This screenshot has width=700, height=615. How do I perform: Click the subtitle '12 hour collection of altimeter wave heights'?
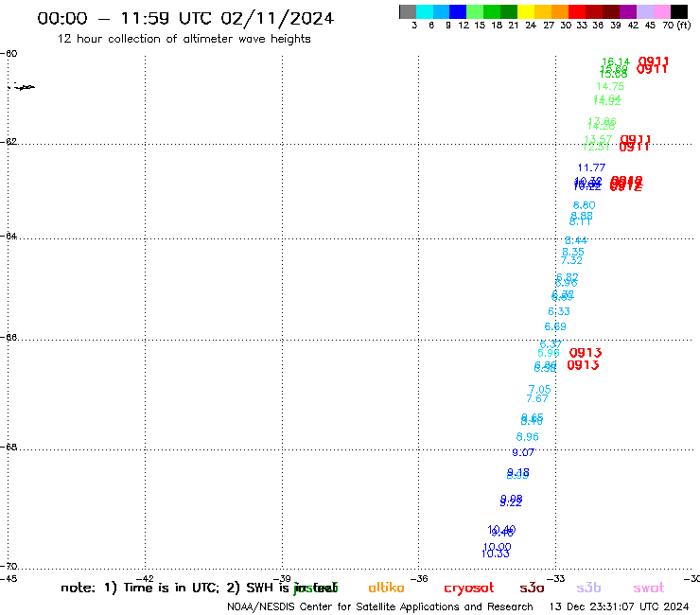[184, 39]
